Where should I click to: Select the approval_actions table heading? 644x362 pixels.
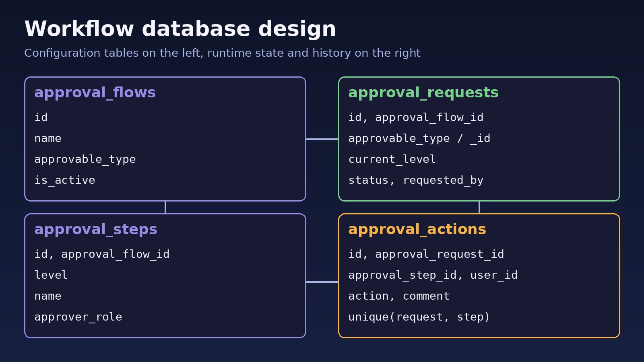[417, 229]
